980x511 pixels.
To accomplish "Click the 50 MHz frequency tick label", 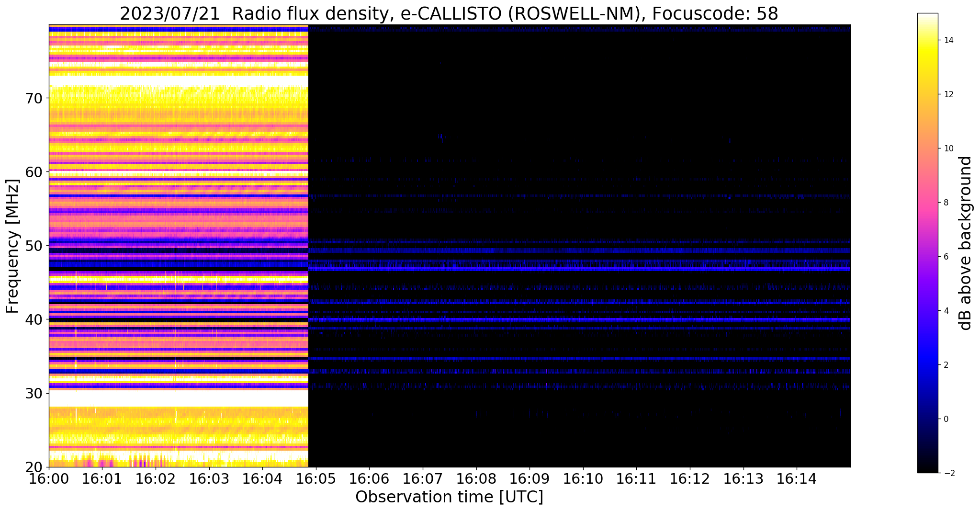I will coord(34,246).
